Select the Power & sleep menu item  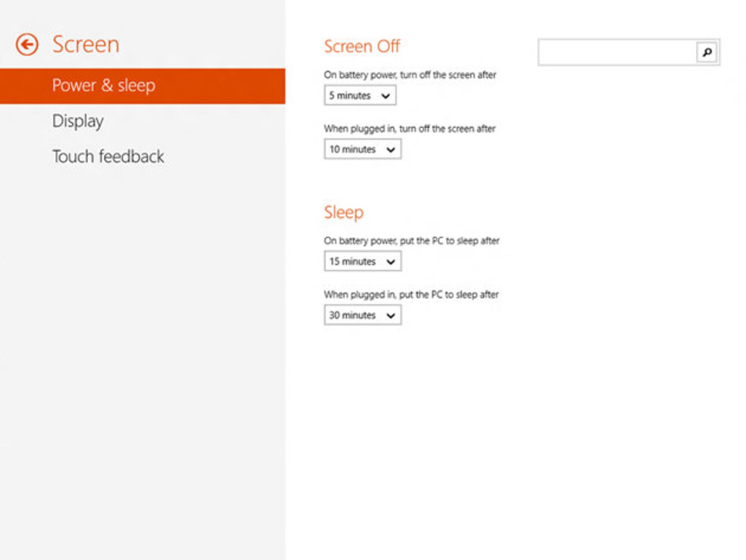[143, 86]
